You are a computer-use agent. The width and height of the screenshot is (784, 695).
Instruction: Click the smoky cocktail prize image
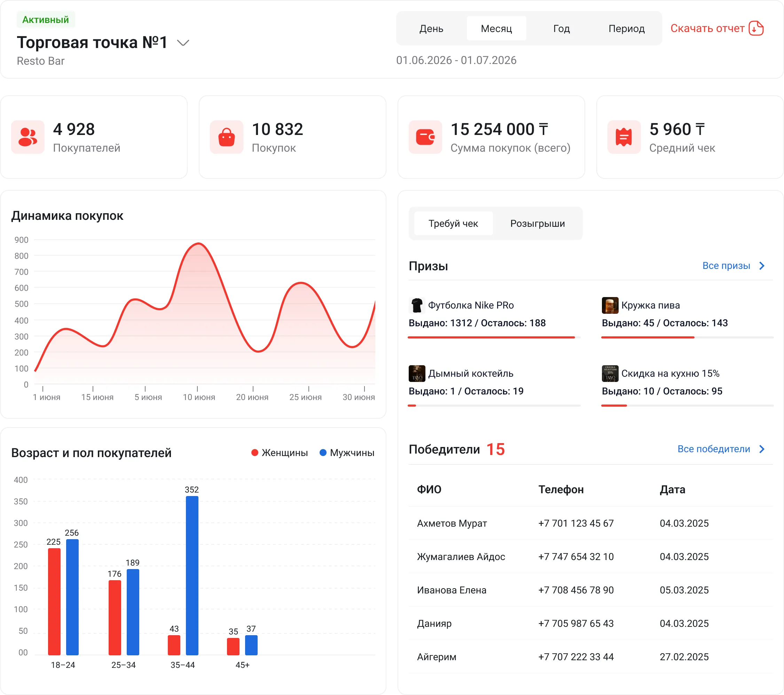pos(417,373)
